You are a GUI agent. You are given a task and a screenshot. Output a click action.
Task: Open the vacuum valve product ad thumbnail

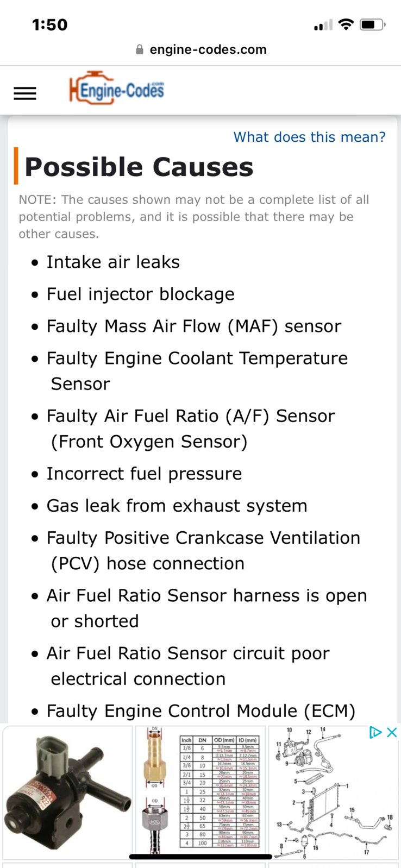tap(67, 792)
